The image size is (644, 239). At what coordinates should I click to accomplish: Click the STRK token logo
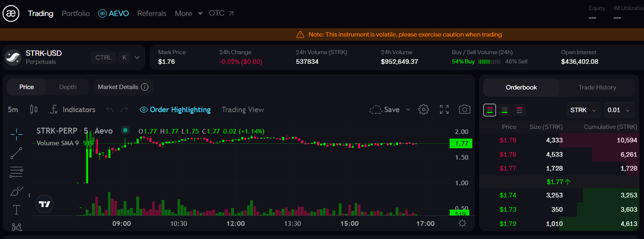pos(13,57)
